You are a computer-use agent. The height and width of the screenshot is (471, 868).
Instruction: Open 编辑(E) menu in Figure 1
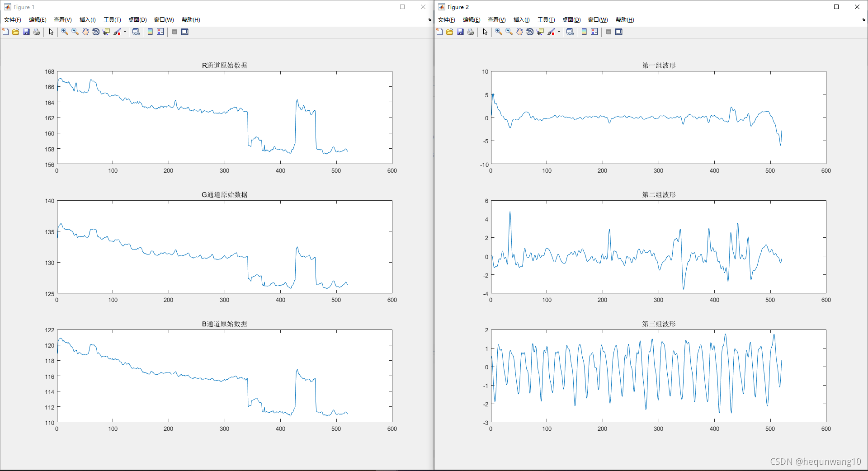coord(38,20)
